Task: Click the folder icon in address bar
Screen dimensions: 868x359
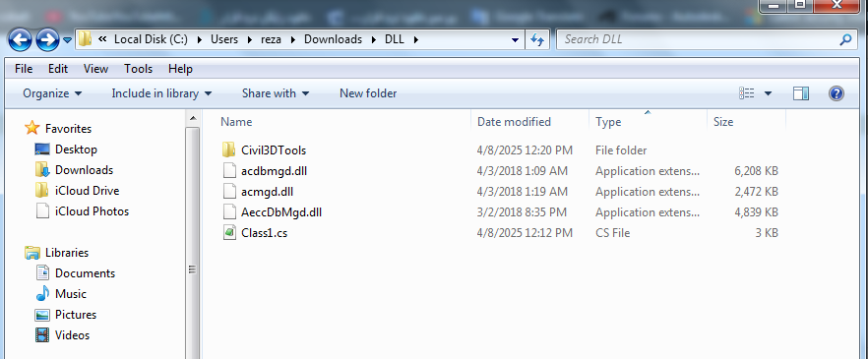Action: click(85, 39)
